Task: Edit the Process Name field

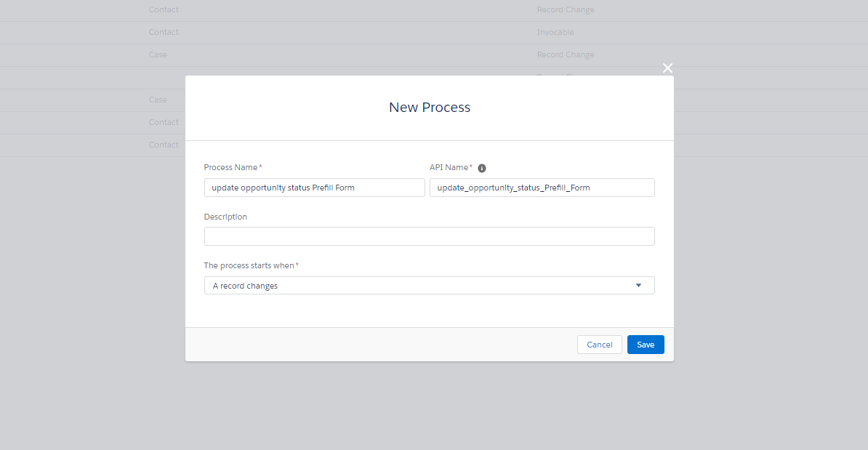Action: 314,187
